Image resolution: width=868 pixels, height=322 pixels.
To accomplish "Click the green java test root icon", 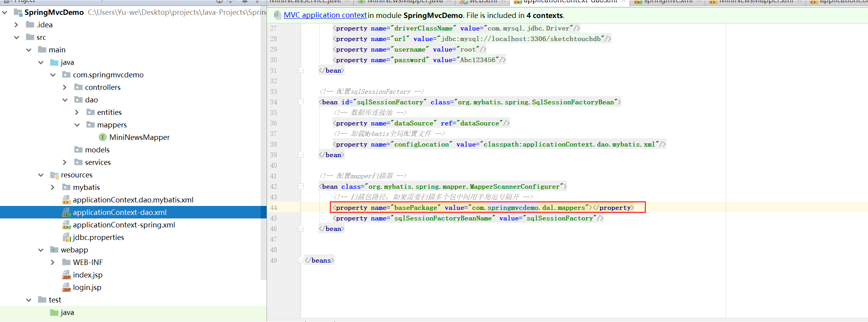I will tap(54, 312).
